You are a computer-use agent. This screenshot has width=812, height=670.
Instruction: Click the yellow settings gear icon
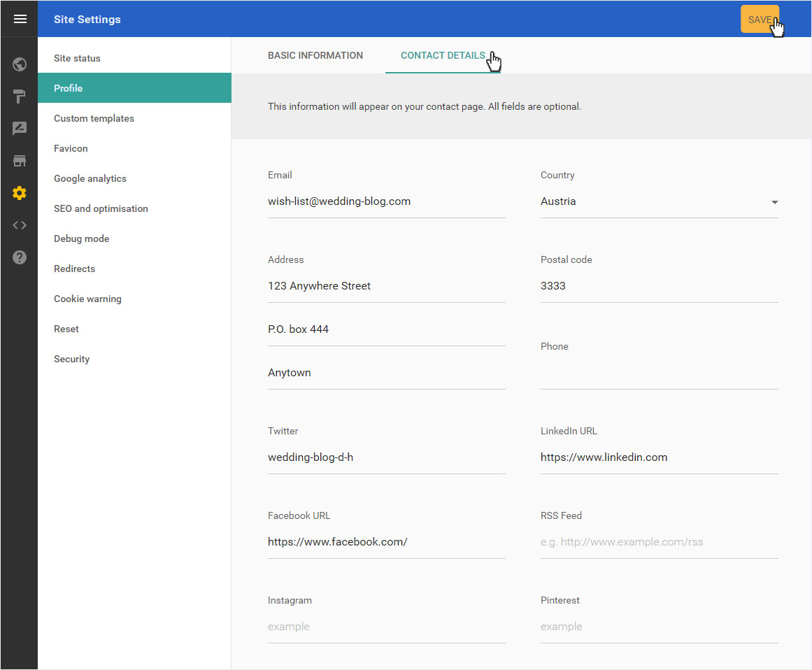coord(20,193)
